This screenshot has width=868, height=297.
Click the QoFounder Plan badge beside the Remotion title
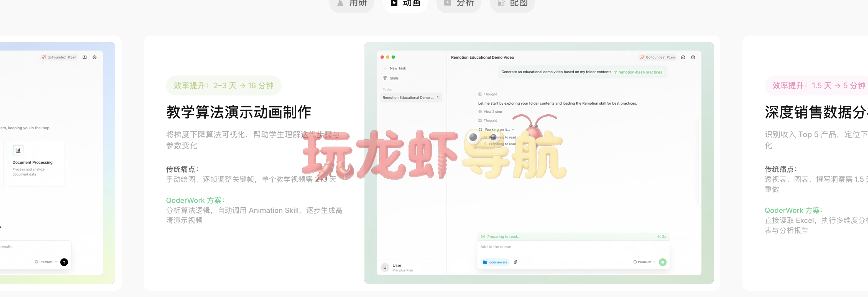657,57
